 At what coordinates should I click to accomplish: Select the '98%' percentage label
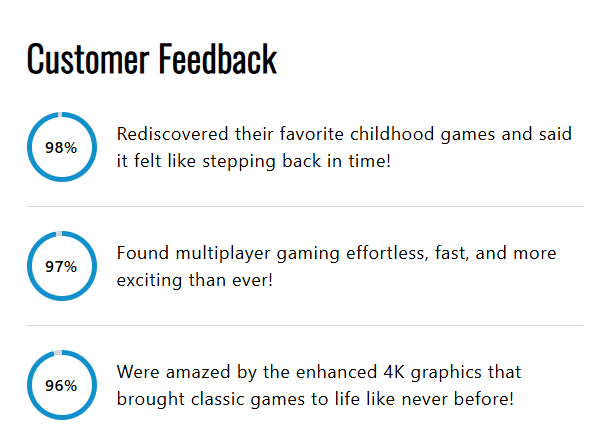click(61, 147)
